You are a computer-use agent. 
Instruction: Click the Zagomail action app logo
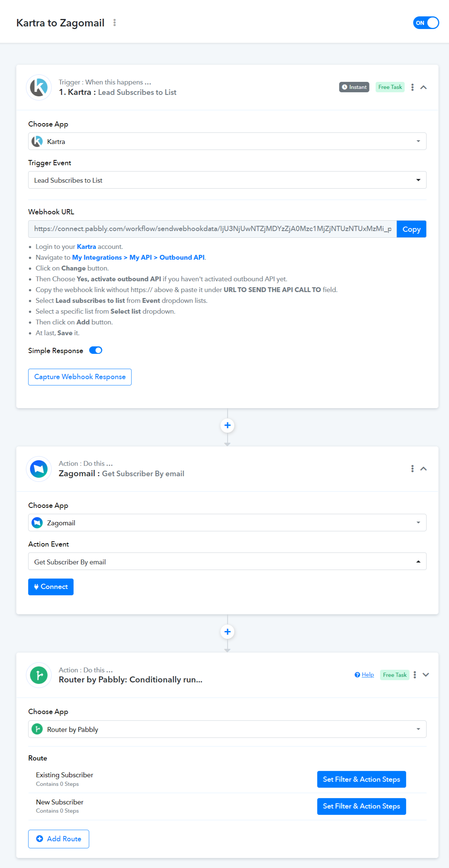click(39, 469)
